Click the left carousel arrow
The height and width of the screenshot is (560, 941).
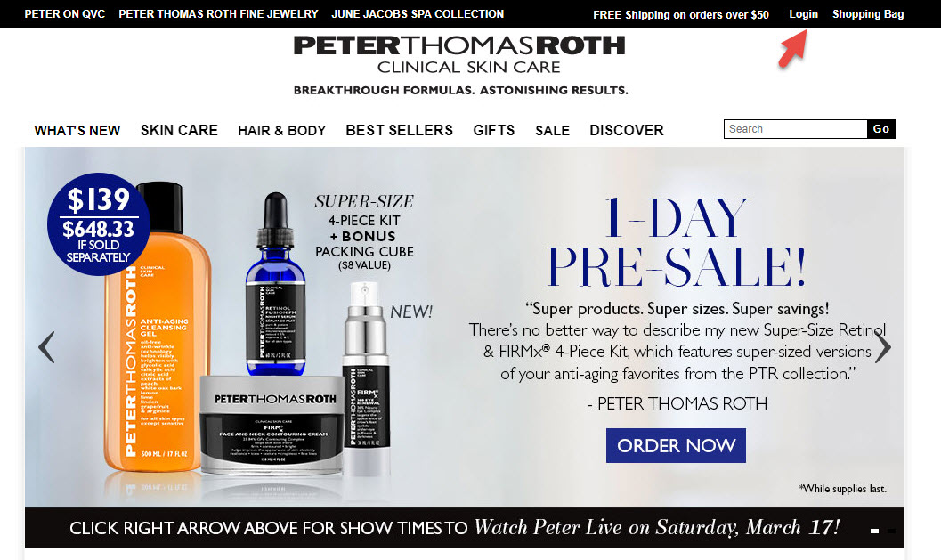tap(46, 347)
